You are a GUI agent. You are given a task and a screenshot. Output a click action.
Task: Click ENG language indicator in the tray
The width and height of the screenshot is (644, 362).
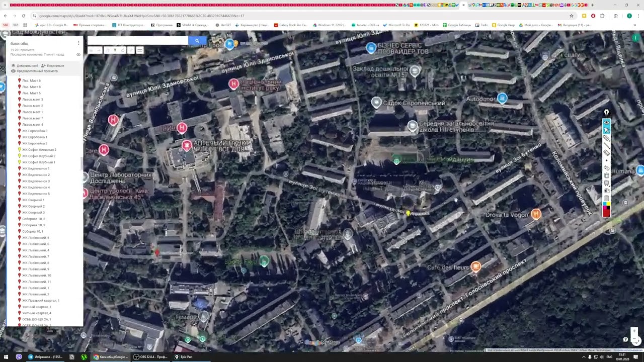click(x=609, y=357)
